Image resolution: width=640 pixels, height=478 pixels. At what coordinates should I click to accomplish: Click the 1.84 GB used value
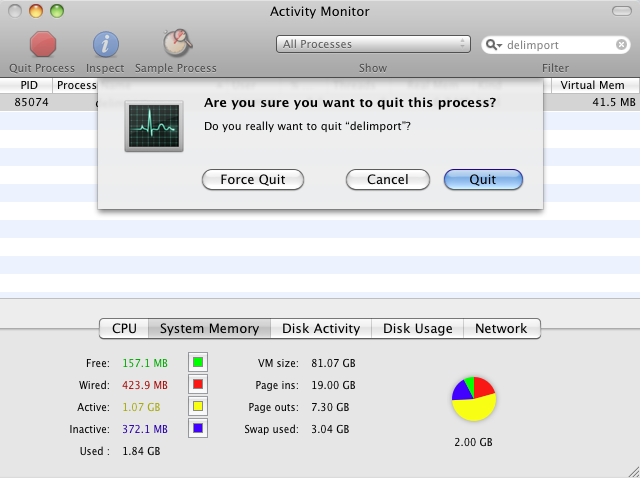coord(141,451)
